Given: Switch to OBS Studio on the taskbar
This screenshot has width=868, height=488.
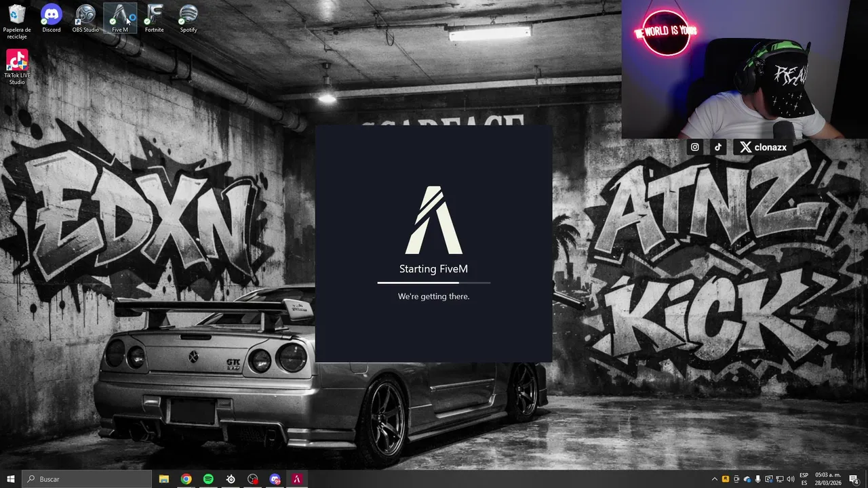Looking at the screenshot, I should tap(253, 479).
